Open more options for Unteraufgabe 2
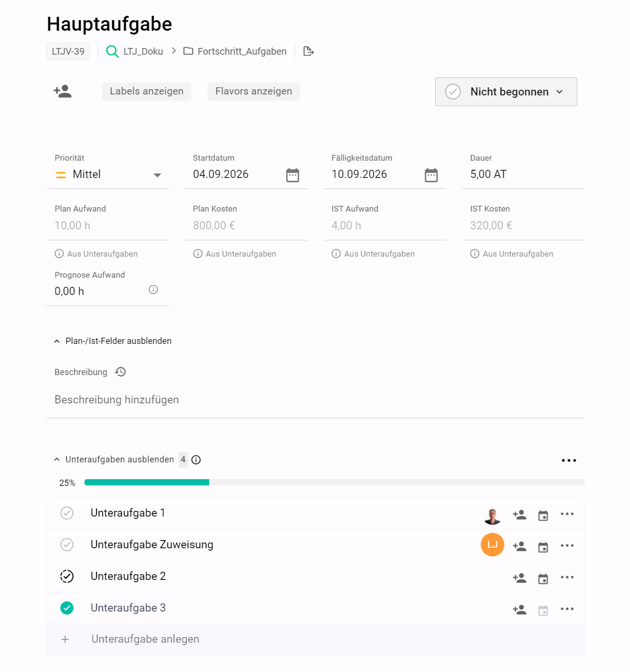Viewport: 630px width, 672px height. coord(567,577)
